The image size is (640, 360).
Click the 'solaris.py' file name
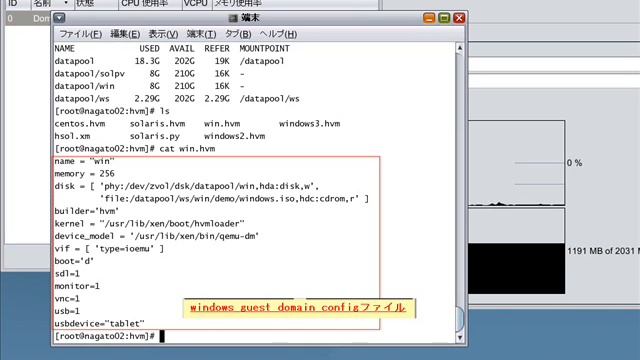(x=155, y=136)
